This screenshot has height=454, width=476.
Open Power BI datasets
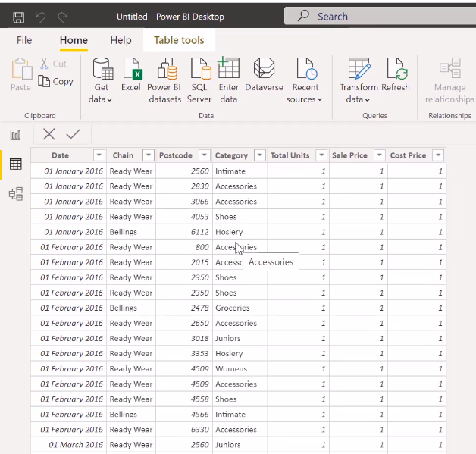[x=164, y=80]
